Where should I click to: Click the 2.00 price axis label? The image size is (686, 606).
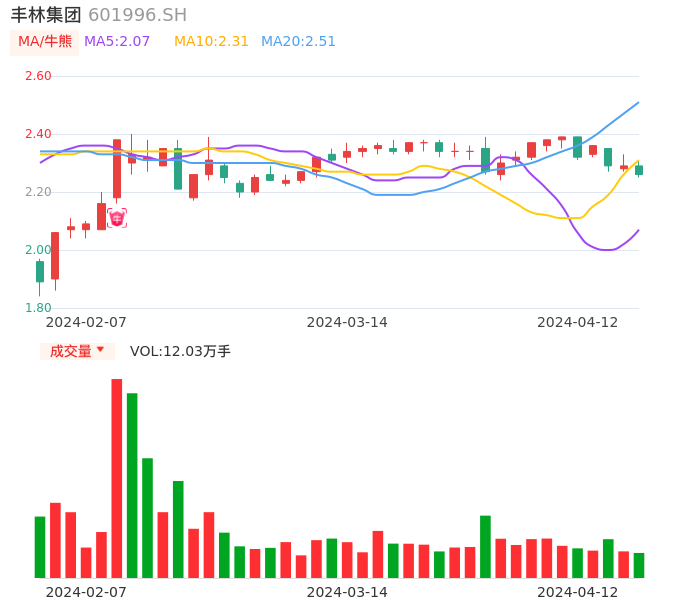pyautogui.click(x=38, y=250)
